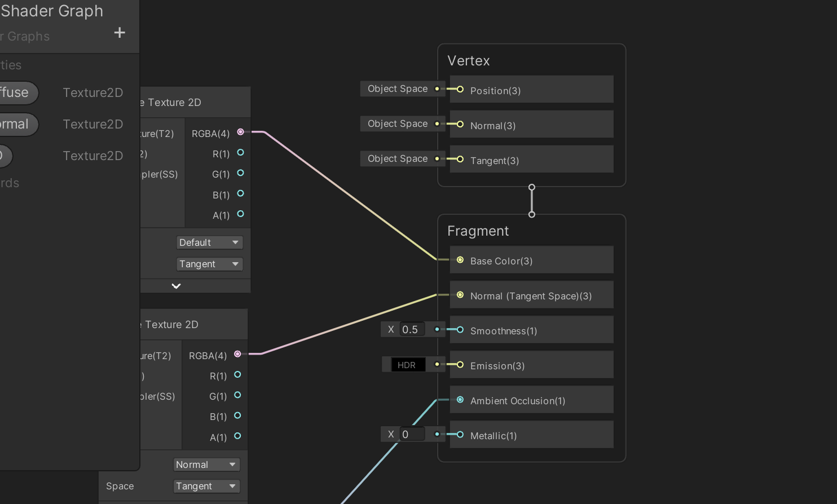Click the Vertex context title
This screenshot has height=504, width=837.
[x=468, y=61]
